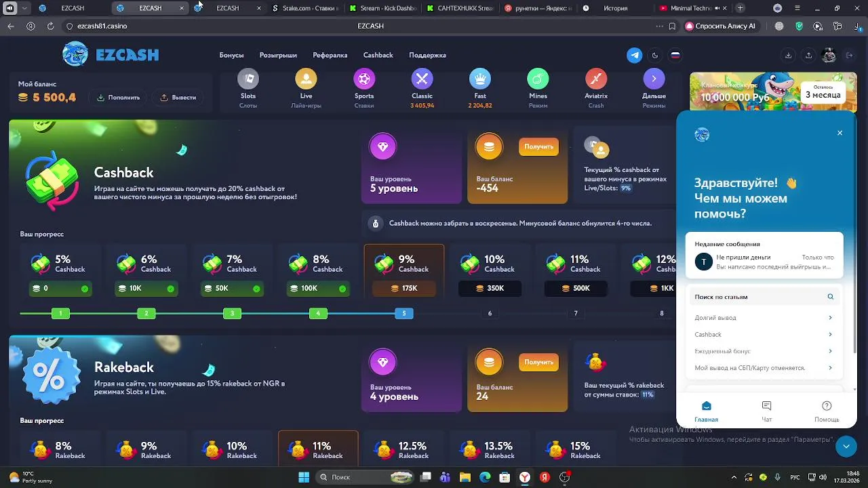Viewport: 868px width, 488px height.
Task: Expand the Ежедневный бонус help article
Action: coord(764,351)
